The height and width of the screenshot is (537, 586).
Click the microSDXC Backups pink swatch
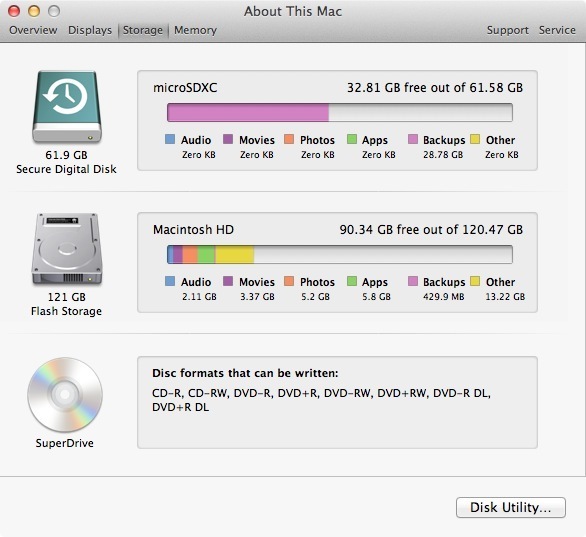coord(413,139)
